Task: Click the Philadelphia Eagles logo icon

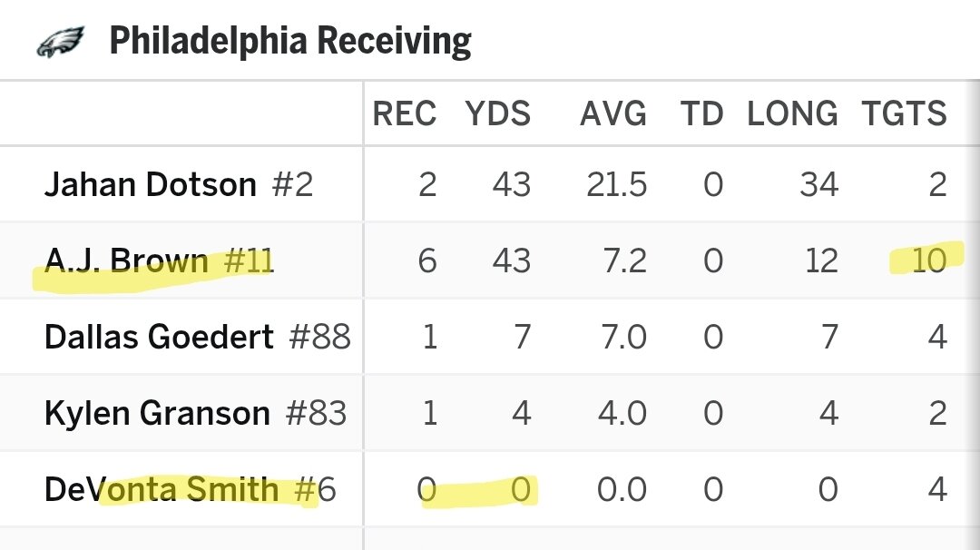Action: click(x=60, y=42)
